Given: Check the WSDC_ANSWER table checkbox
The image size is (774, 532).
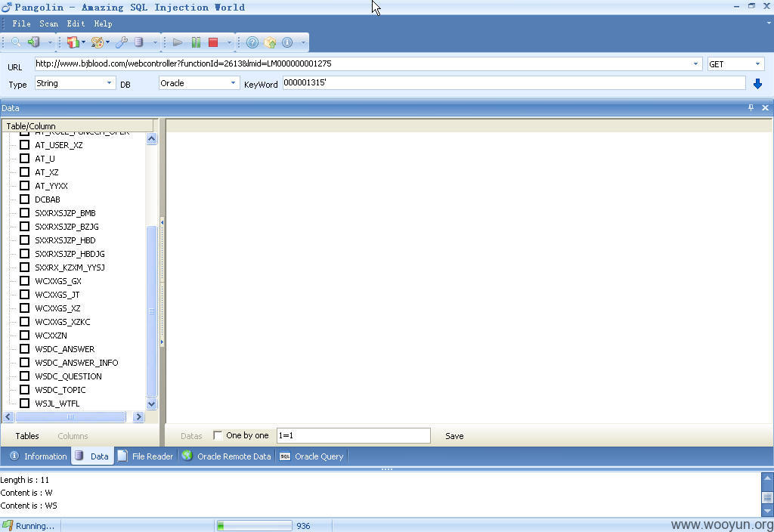Looking at the screenshot, I should coord(24,349).
